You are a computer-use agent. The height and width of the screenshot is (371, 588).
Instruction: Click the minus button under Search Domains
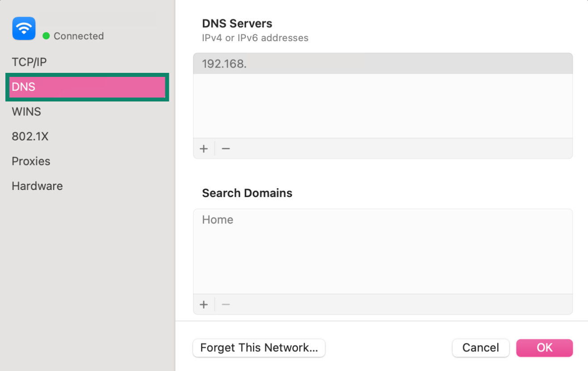tap(225, 304)
